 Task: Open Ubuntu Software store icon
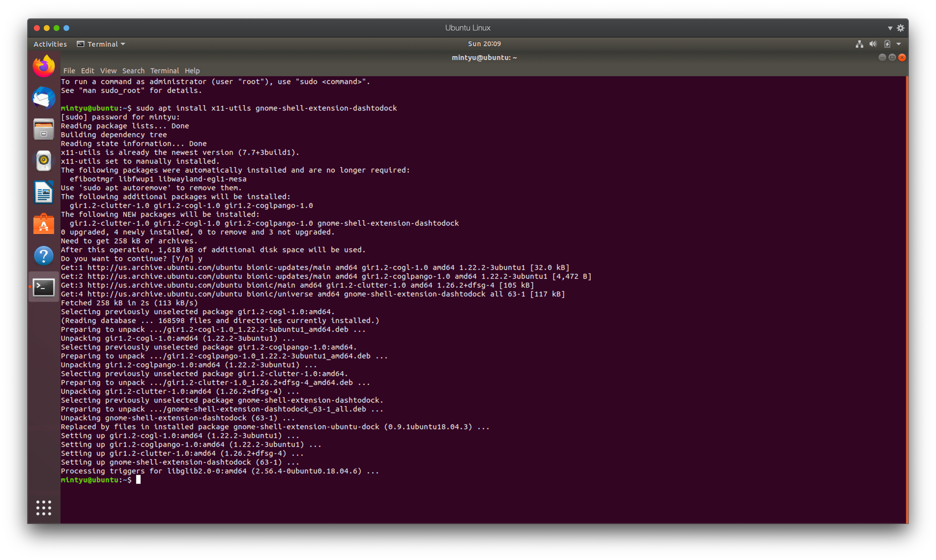(x=44, y=224)
